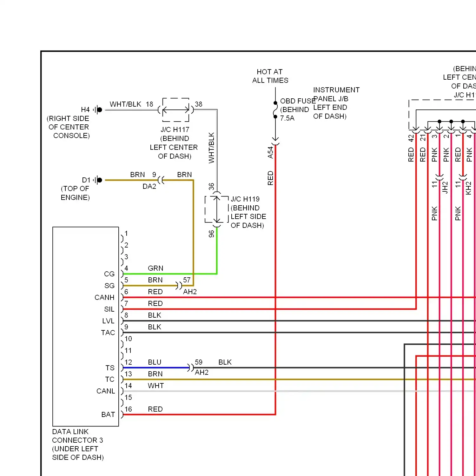Click the BLK wire label on pin 9

(x=155, y=327)
